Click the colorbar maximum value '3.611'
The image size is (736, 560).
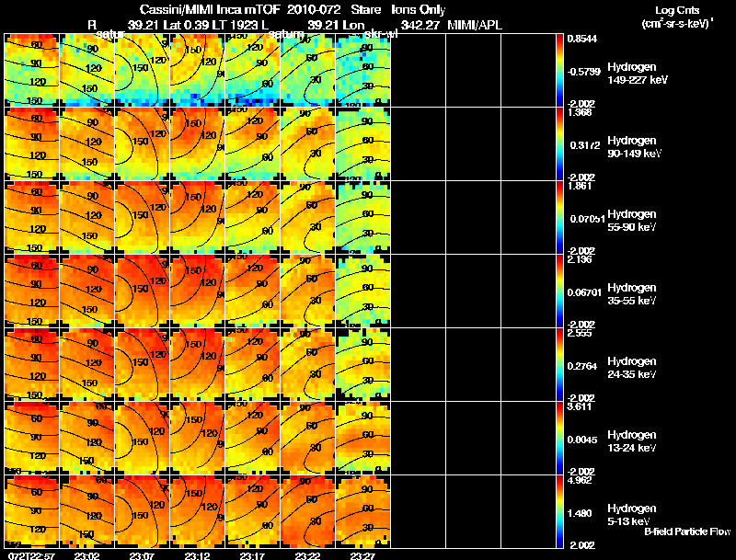click(x=580, y=407)
